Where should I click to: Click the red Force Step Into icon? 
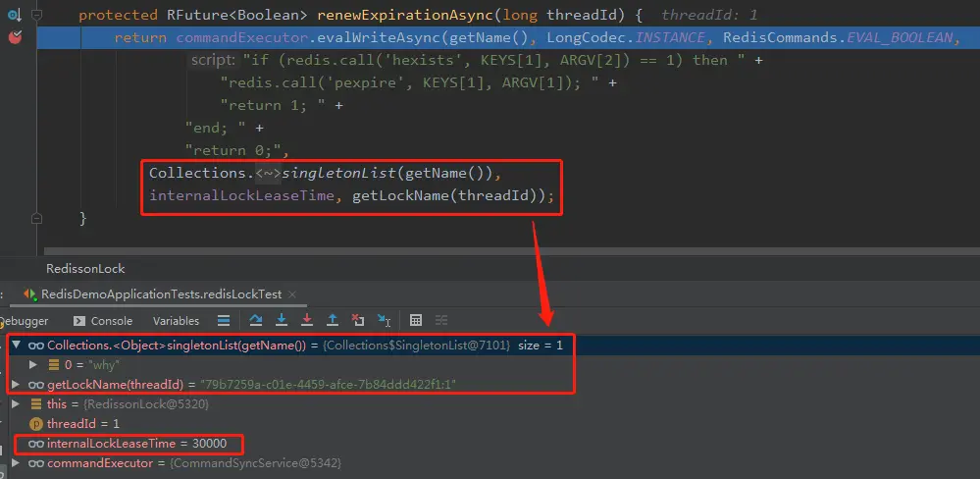(x=307, y=320)
